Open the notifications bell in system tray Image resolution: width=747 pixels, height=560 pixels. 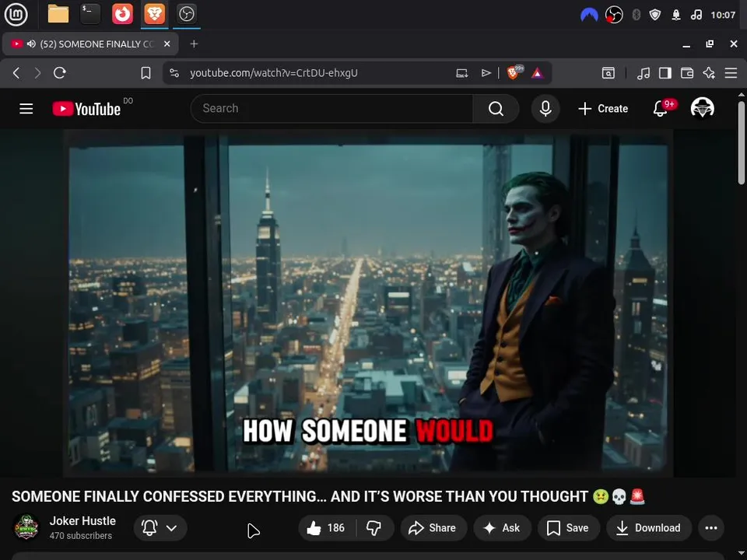[676, 16]
